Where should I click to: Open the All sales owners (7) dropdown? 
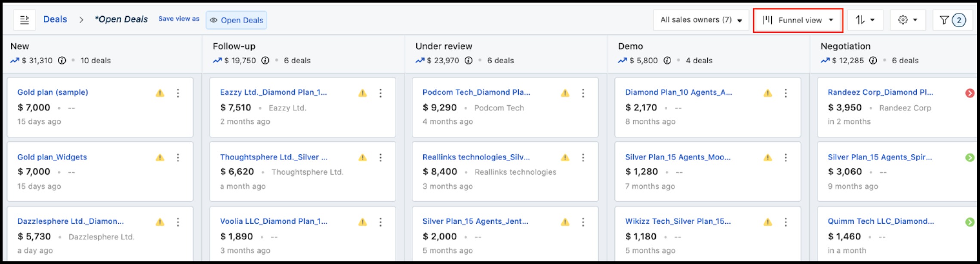pos(701,20)
